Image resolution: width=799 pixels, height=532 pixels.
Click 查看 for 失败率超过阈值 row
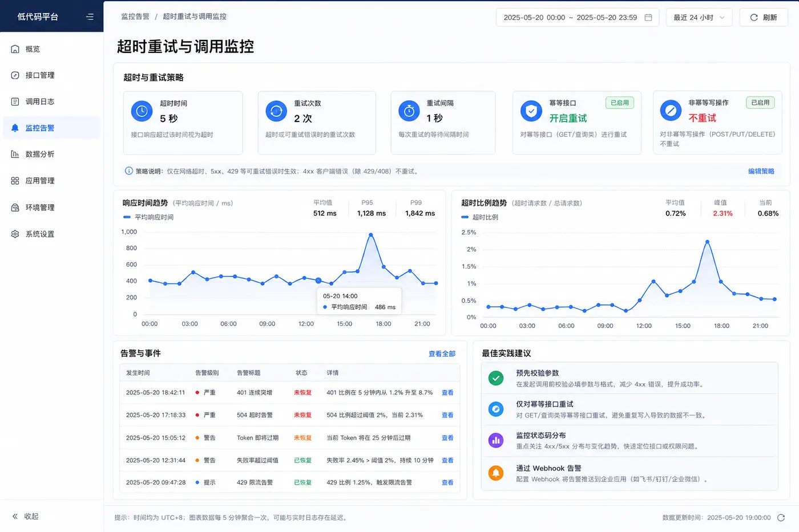[x=447, y=460]
